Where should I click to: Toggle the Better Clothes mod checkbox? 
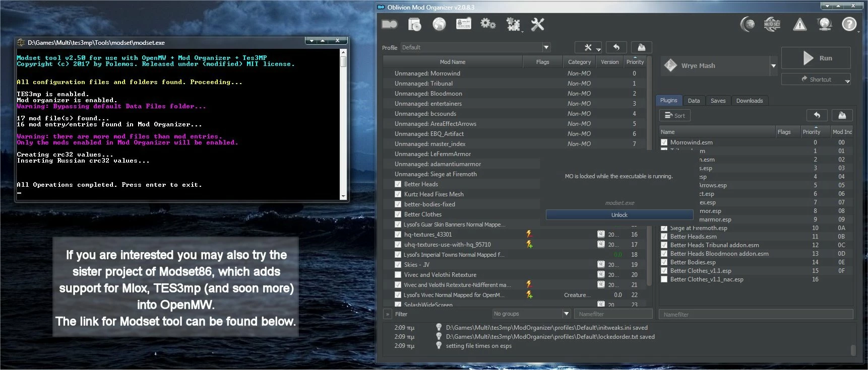pyautogui.click(x=398, y=214)
